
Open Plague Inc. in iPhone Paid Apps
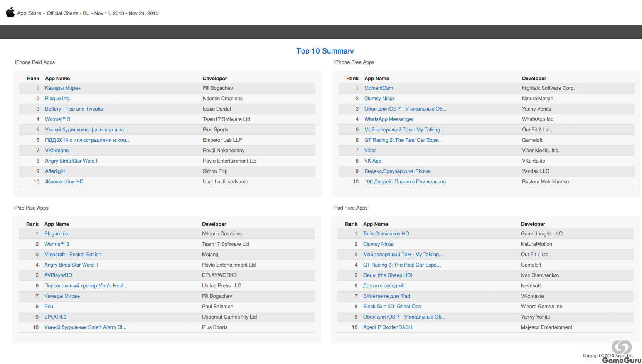point(57,99)
